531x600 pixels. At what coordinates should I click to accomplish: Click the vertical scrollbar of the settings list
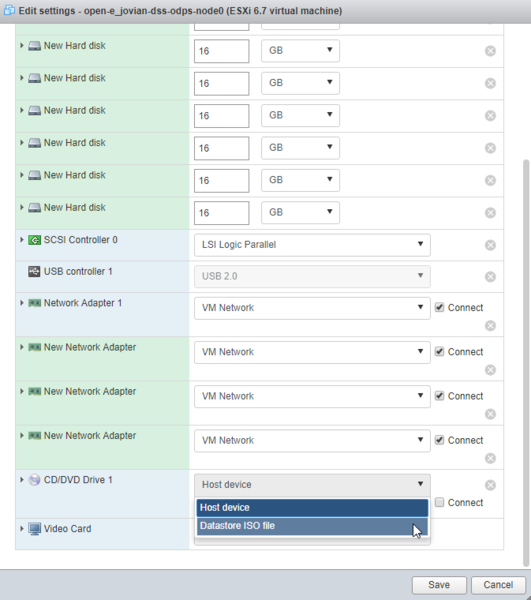(x=526, y=363)
